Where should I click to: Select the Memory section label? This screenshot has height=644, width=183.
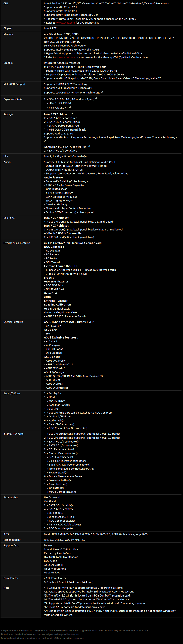click(8, 34)
